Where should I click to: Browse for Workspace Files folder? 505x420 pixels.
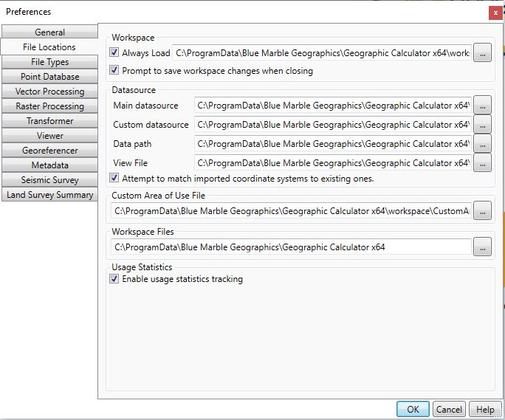click(482, 247)
